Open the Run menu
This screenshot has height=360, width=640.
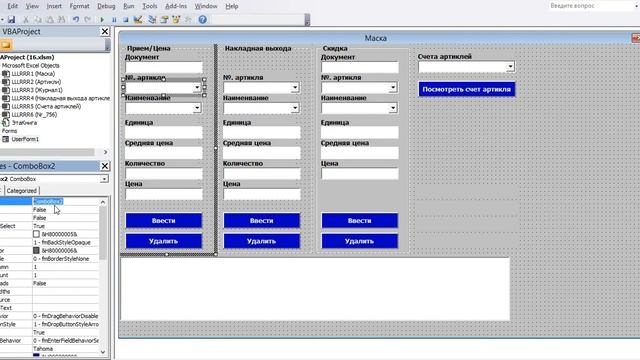[129, 6]
